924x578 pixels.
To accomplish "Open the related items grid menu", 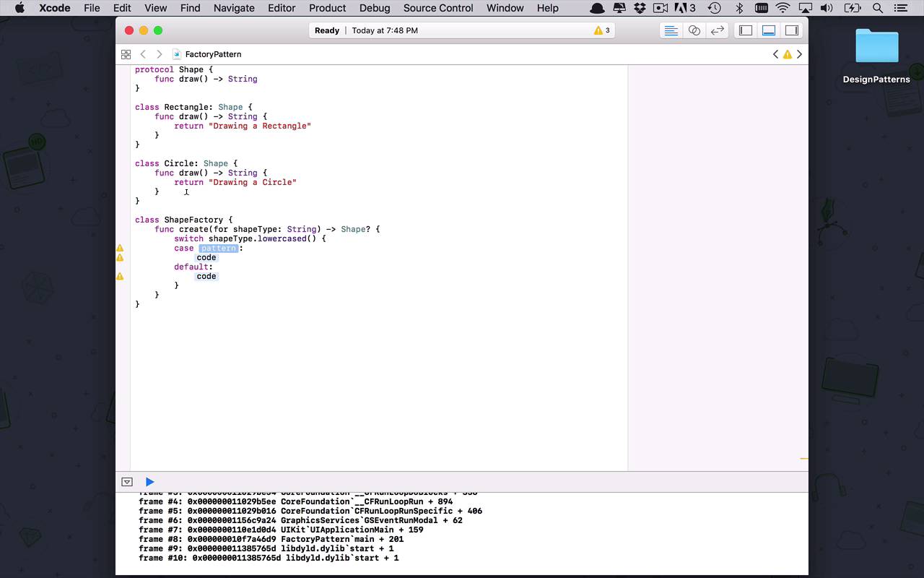I will 126,54.
